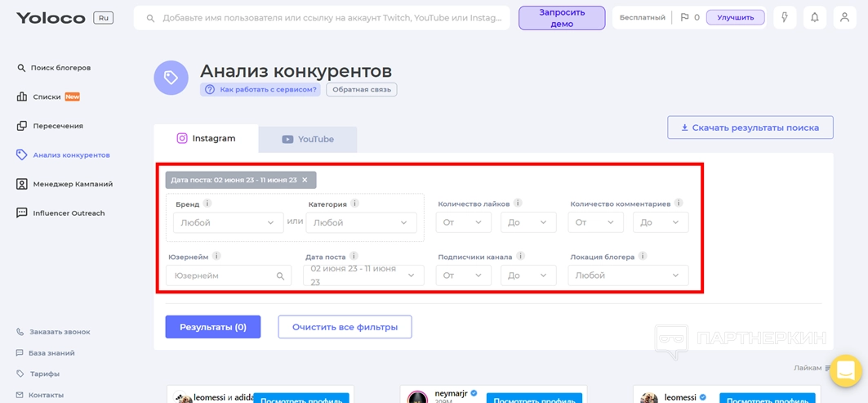Click info icon next to Дата поста
This screenshot has width=868, height=403.
point(354,256)
